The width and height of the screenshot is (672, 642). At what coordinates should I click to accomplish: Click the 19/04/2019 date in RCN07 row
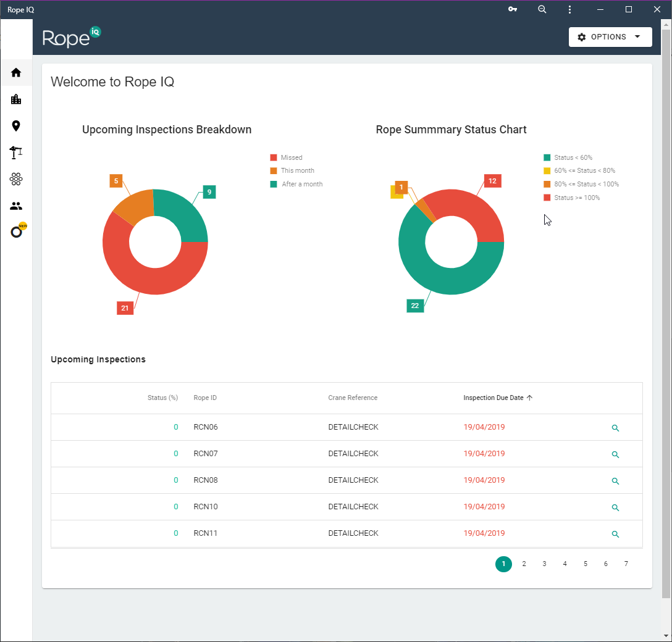tap(484, 454)
